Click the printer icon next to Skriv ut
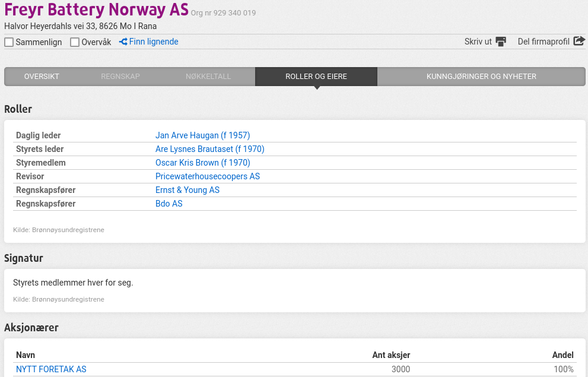This screenshot has width=588, height=377. [x=501, y=42]
